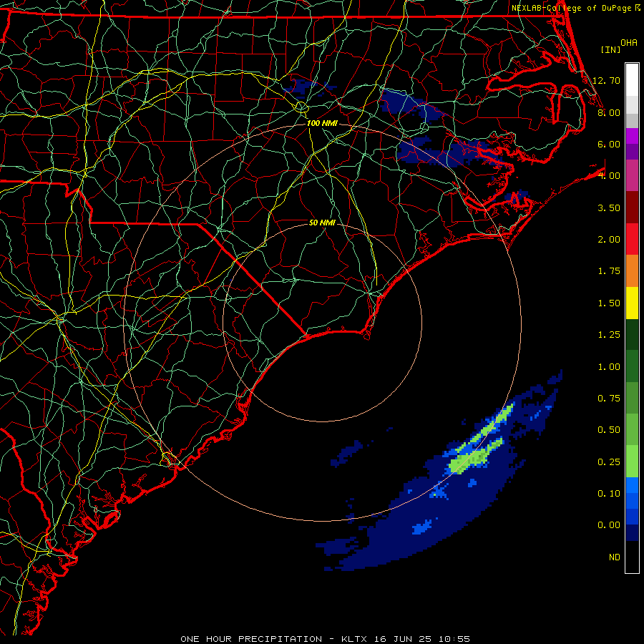Select the 1.75 legend value
The width and height of the screenshot is (644, 644).
[609, 271]
